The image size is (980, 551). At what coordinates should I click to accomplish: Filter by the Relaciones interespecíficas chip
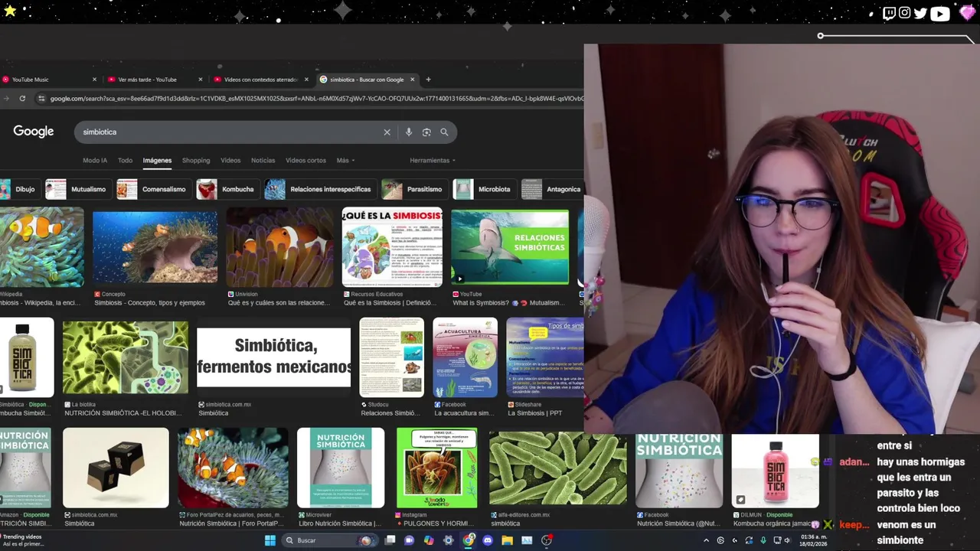pyautogui.click(x=319, y=189)
